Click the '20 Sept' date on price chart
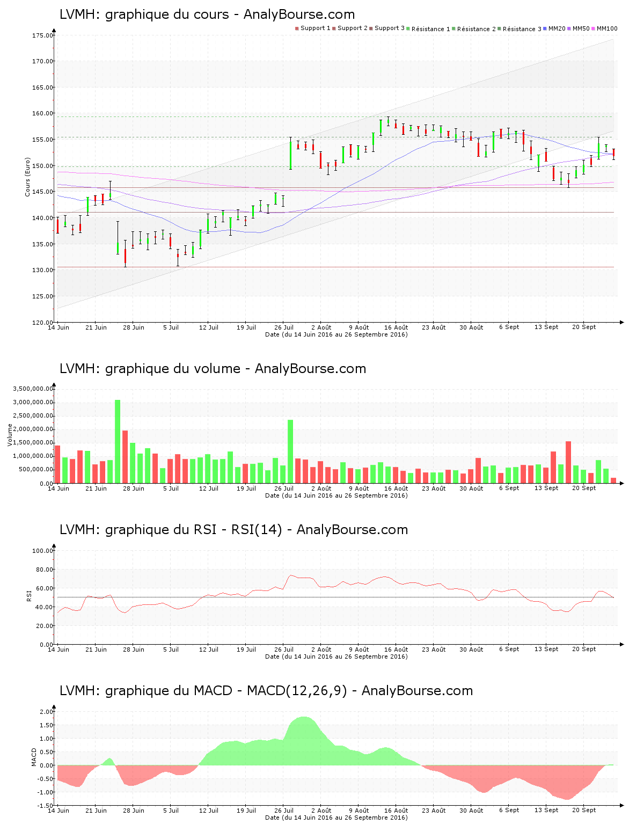The width and height of the screenshot is (644, 832). [584, 327]
